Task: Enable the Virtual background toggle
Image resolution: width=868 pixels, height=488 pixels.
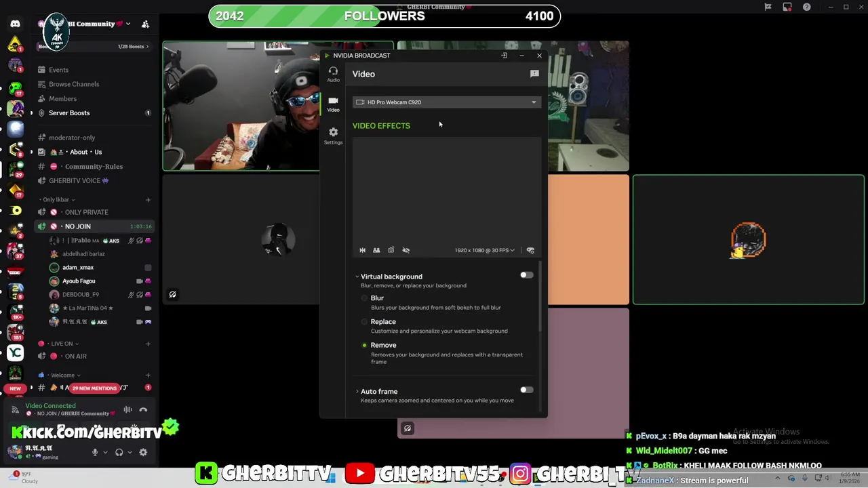Action: tap(526, 275)
